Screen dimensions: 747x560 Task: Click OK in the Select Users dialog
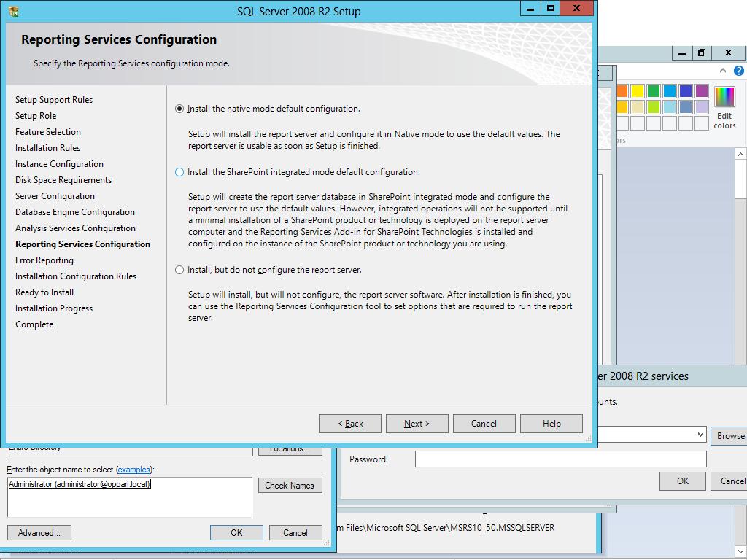coord(236,532)
